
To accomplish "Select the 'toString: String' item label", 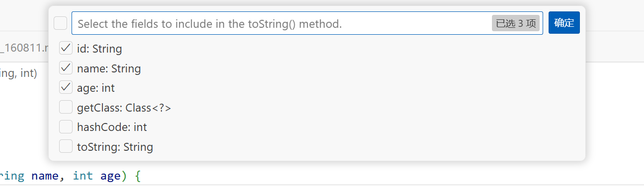I will click(x=115, y=147).
